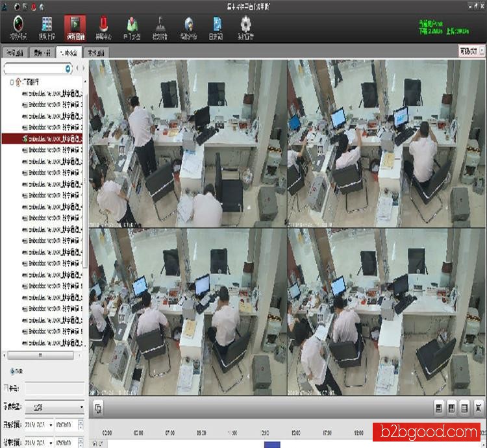Open the red siren alarm center
The image size is (487, 448).
(103, 28)
